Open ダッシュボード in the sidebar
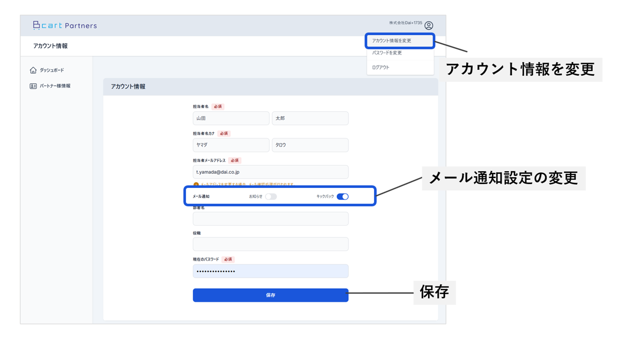Image resolution: width=644 pixels, height=345 pixels. coord(52,70)
